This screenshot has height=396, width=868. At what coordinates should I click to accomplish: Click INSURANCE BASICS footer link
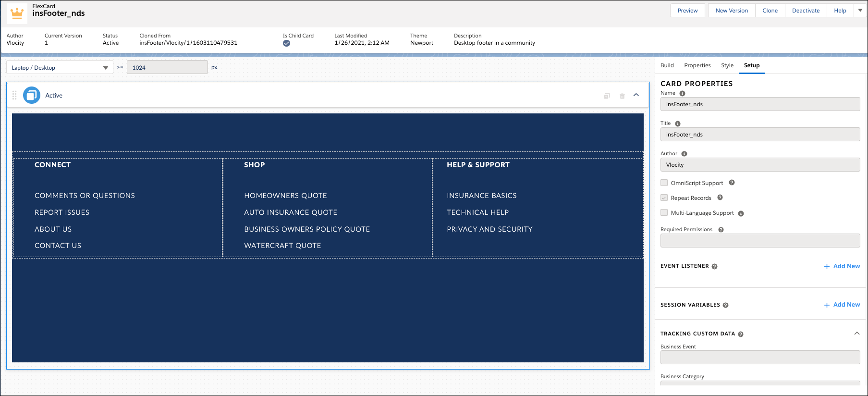click(482, 196)
